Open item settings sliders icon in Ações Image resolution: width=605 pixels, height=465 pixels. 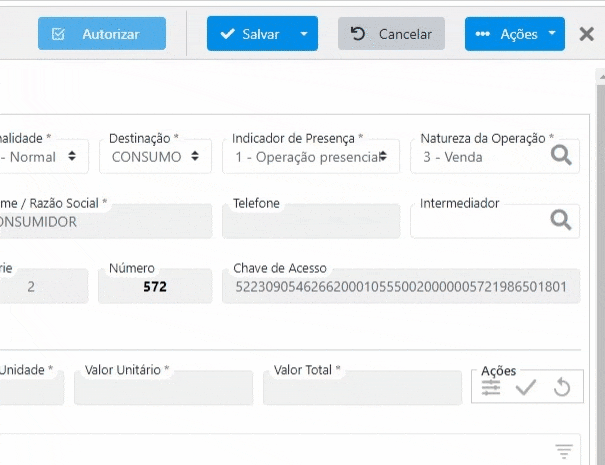pyautogui.click(x=491, y=387)
